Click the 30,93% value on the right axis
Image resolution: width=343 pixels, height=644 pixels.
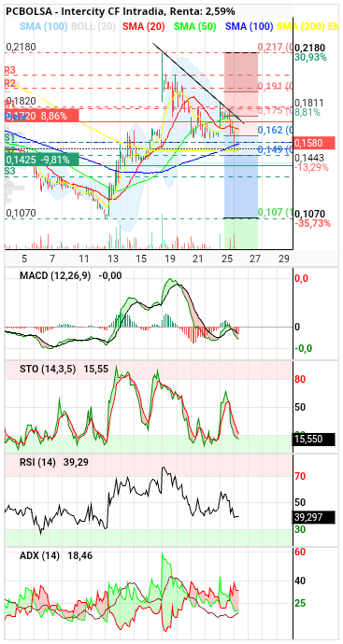point(310,57)
